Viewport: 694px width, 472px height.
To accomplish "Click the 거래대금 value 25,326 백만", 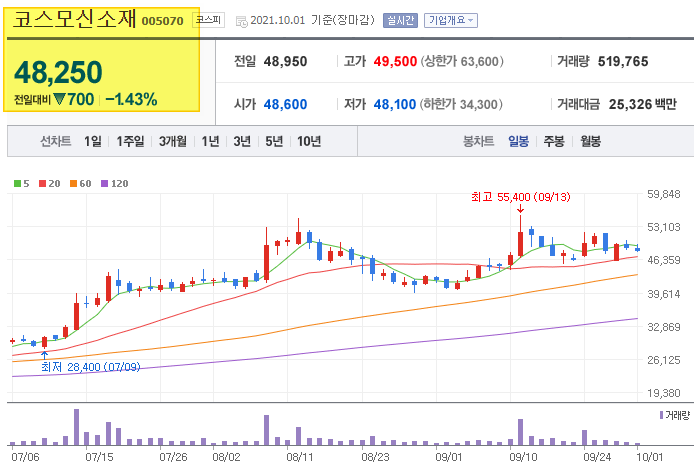I will coord(643,104).
